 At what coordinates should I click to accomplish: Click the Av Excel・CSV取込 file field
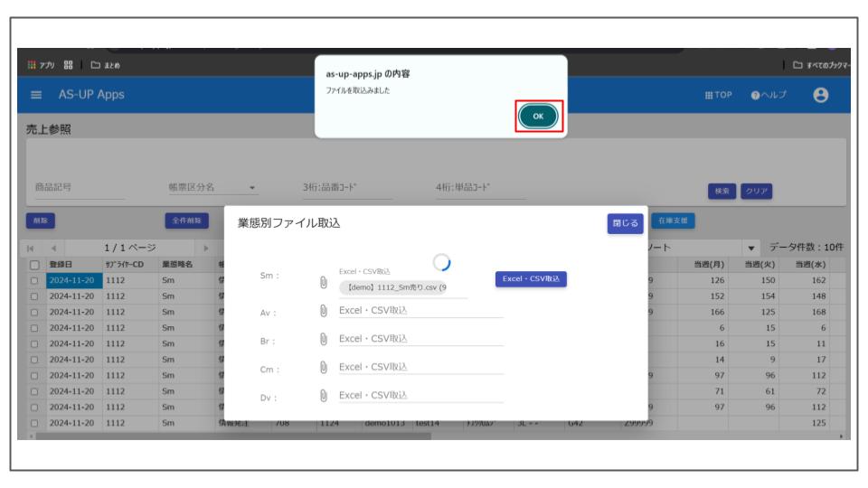(x=420, y=313)
